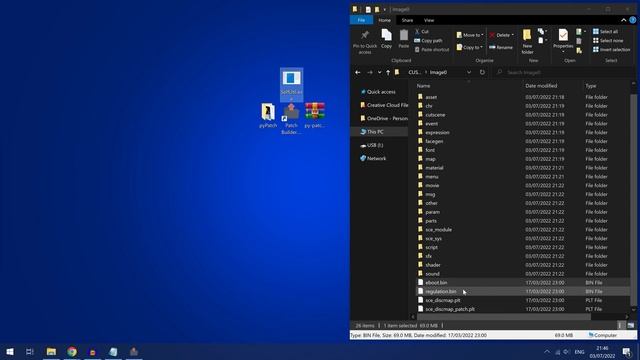This screenshot has height=360, width=640.
Task: Click Select all in ribbon
Action: coord(605,31)
